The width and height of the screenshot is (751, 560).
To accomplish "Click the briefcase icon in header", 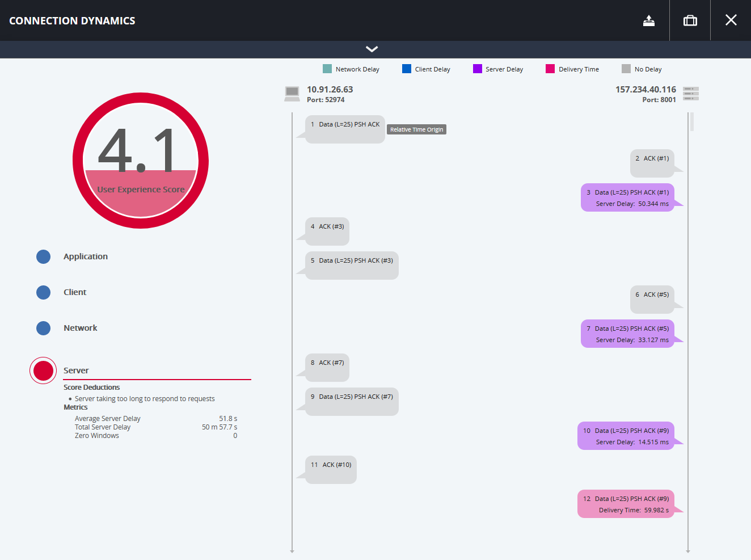I will (690, 21).
